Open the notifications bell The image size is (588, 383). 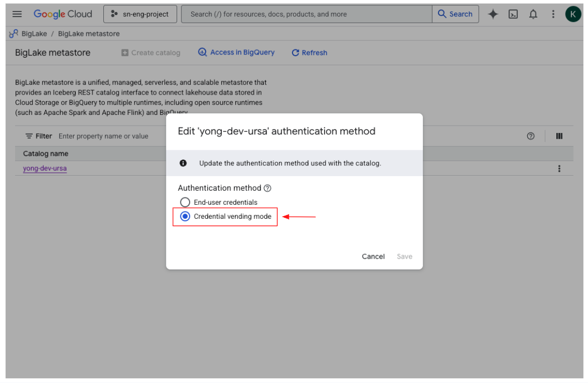(533, 14)
